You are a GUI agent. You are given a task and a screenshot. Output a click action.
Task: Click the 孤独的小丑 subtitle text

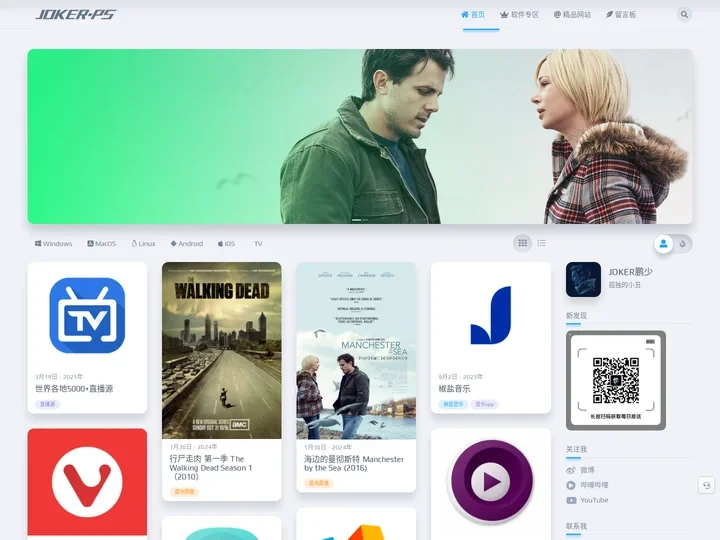(x=624, y=285)
